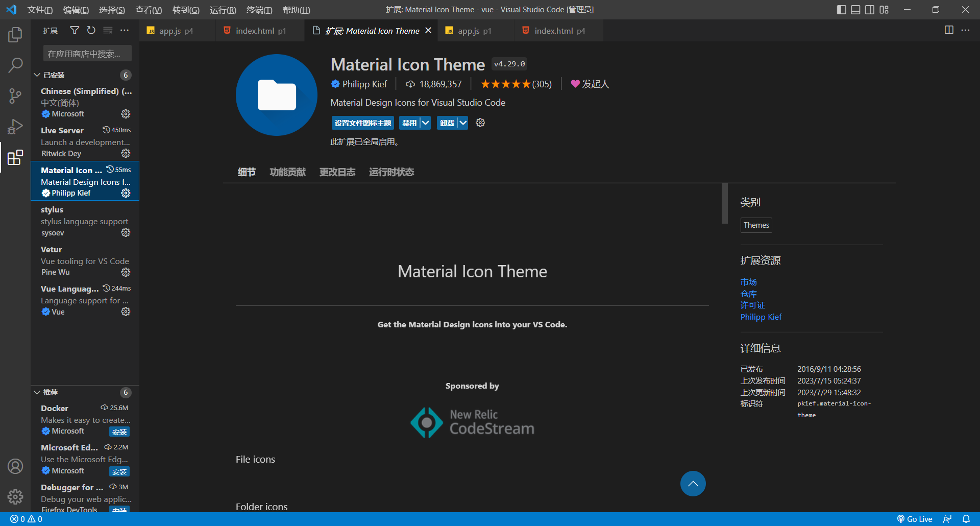980x526 pixels.
Task: Click the scroll-to-top round button
Action: (693, 484)
